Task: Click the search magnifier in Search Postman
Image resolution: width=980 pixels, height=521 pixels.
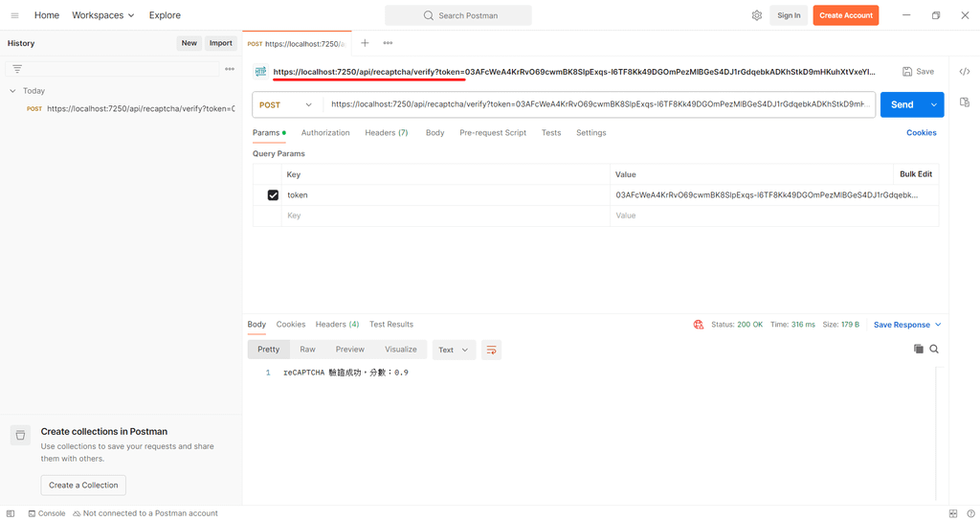Action: tap(428, 15)
